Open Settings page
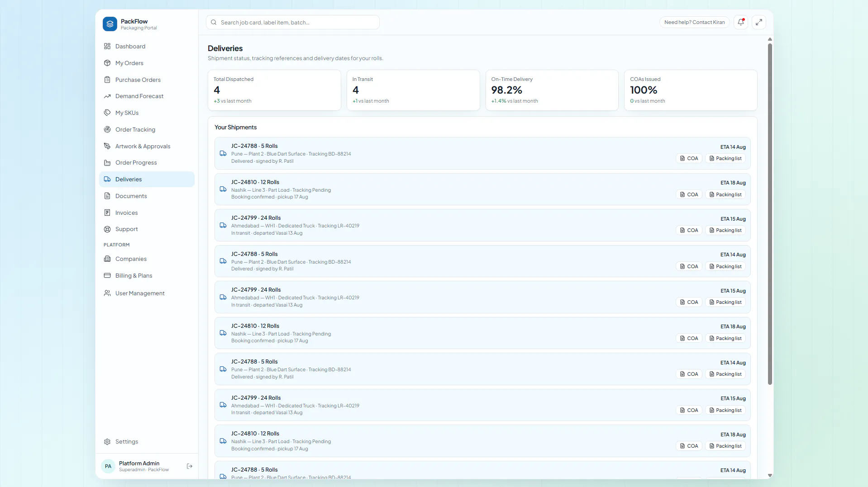 147,442
